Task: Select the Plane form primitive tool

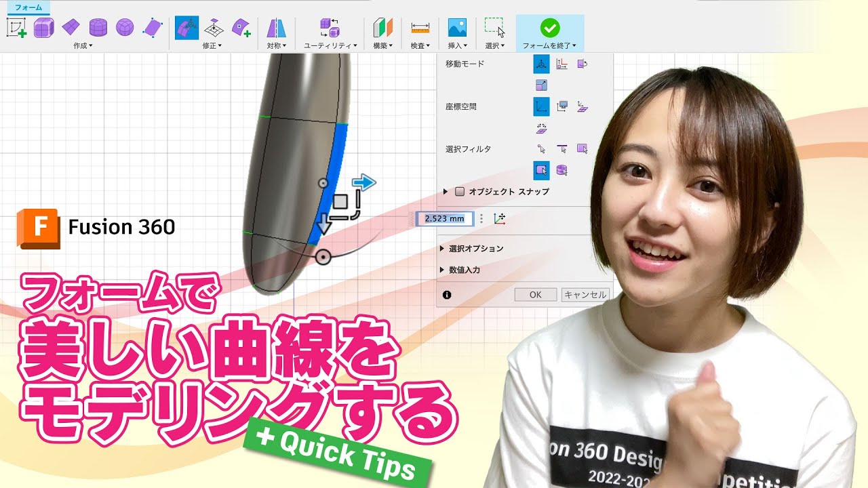Action: [x=71, y=27]
